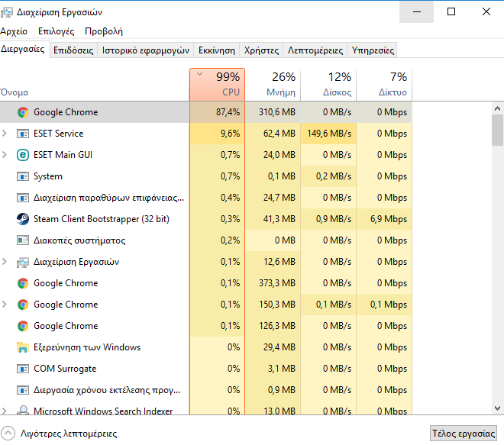Select the COM Surrogate row name
Viewport: 504px width, 445px height.
pos(65,369)
